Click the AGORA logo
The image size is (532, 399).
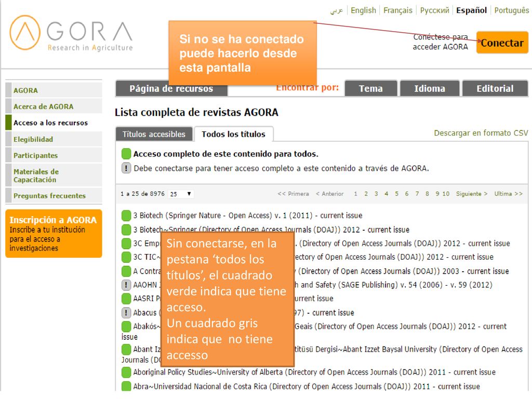(x=71, y=33)
